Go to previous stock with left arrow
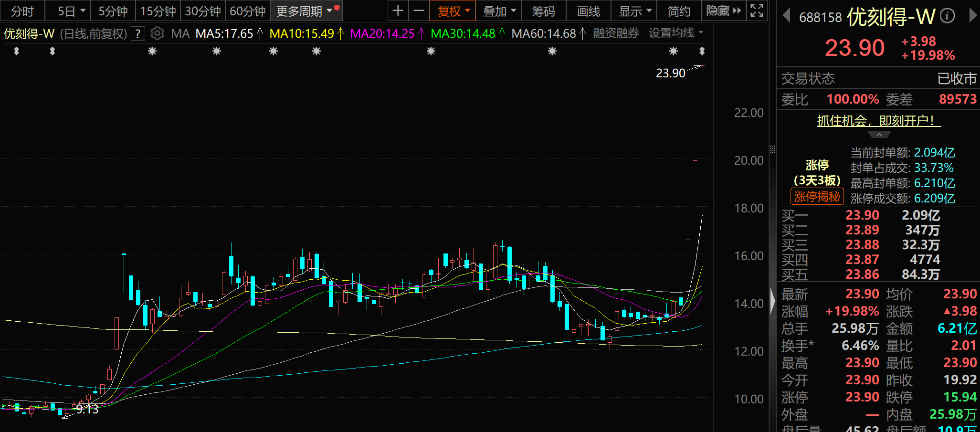This screenshot has width=980, height=432. [786, 16]
